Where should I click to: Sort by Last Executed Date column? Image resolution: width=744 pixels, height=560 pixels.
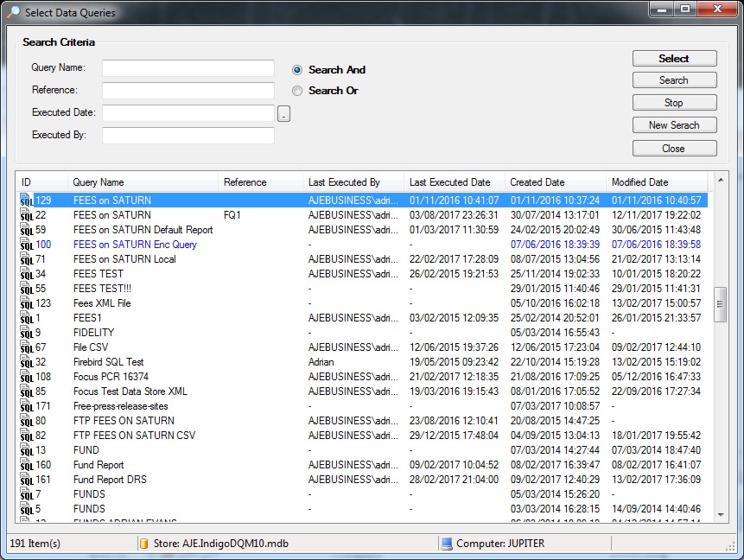(449, 182)
